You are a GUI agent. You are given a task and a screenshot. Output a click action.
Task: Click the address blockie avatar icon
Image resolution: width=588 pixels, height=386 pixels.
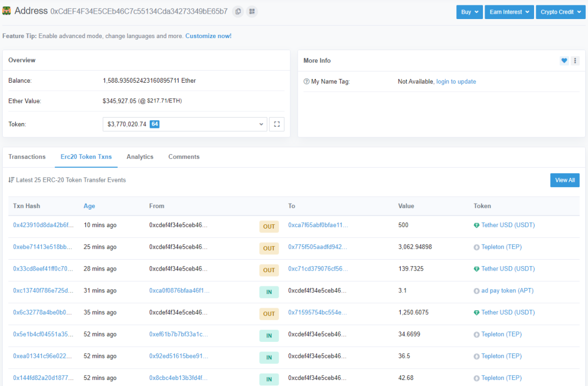[x=7, y=11]
